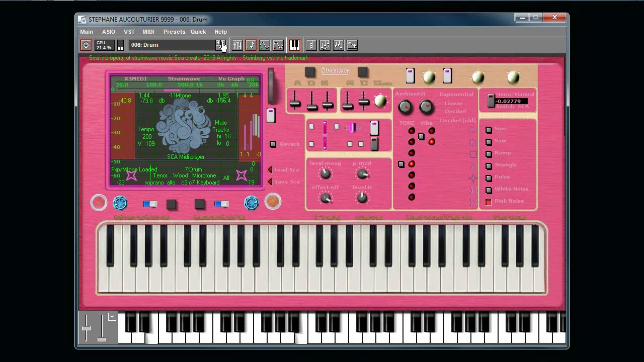
Task: Disable the Pink Noise checkbox
Action: [489, 202]
